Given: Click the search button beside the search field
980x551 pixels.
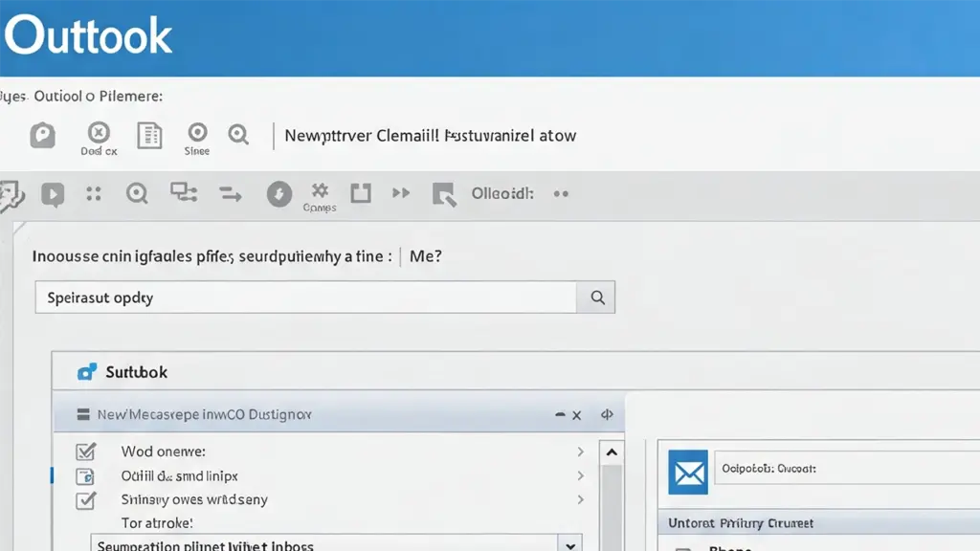Looking at the screenshot, I should click(596, 298).
